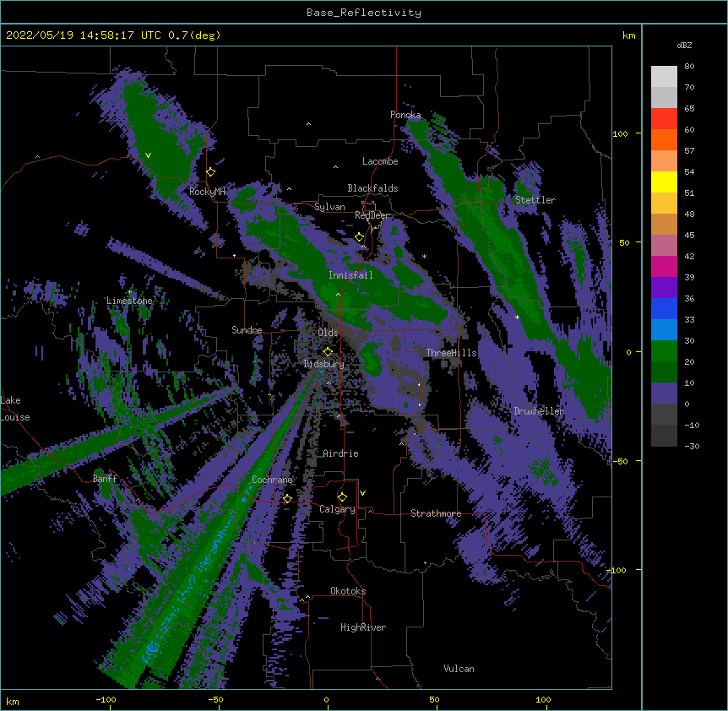Image resolution: width=728 pixels, height=711 pixels.
Task: Click the RockyMH label
Action: click(x=207, y=192)
